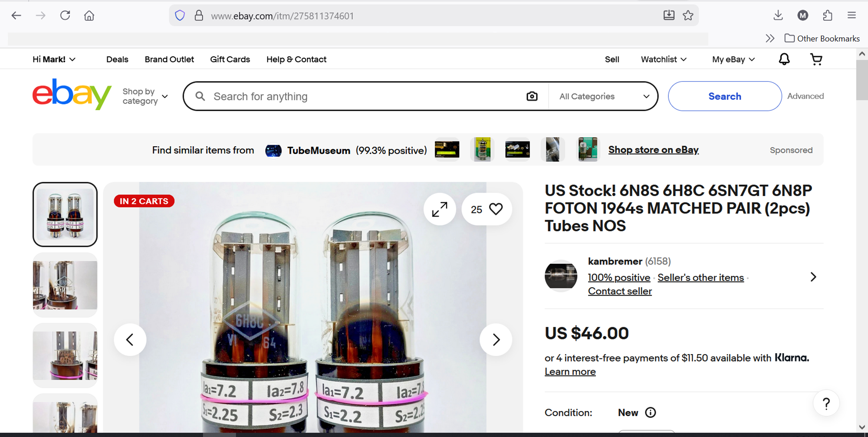Open the Deals menu item
The image size is (868, 437).
tap(117, 59)
